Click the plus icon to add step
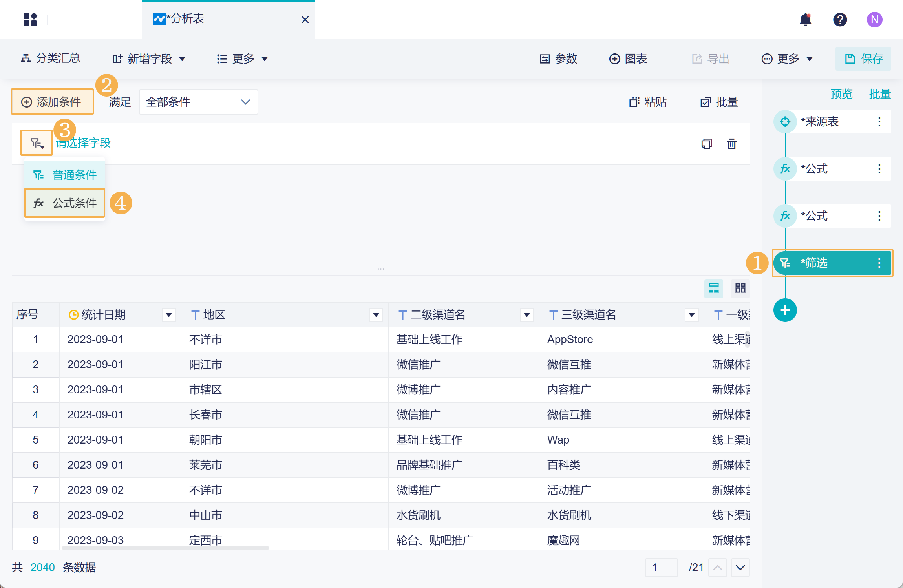Screen dimensions: 903x588 click(x=785, y=310)
